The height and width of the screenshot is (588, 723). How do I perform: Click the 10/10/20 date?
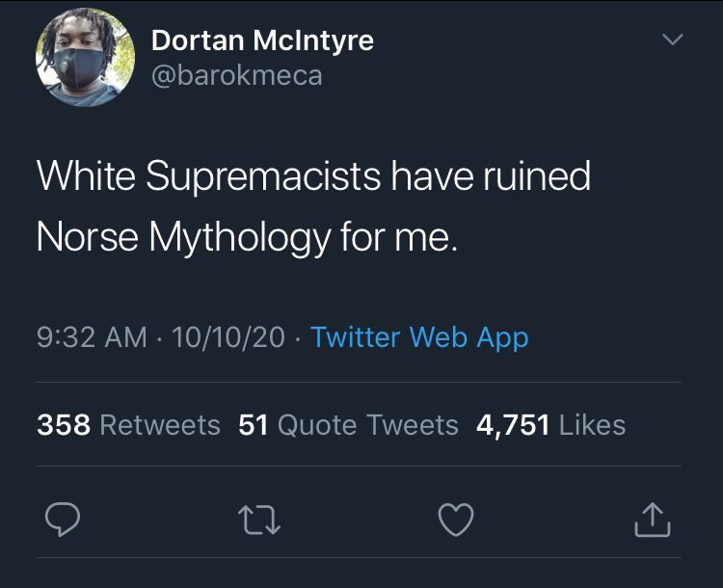coord(228,337)
